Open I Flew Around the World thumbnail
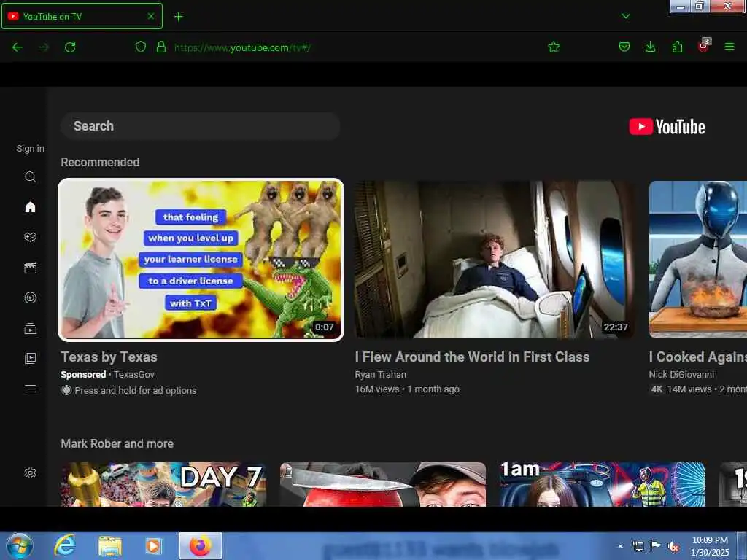The image size is (747, 560). [x=494, y=260]
